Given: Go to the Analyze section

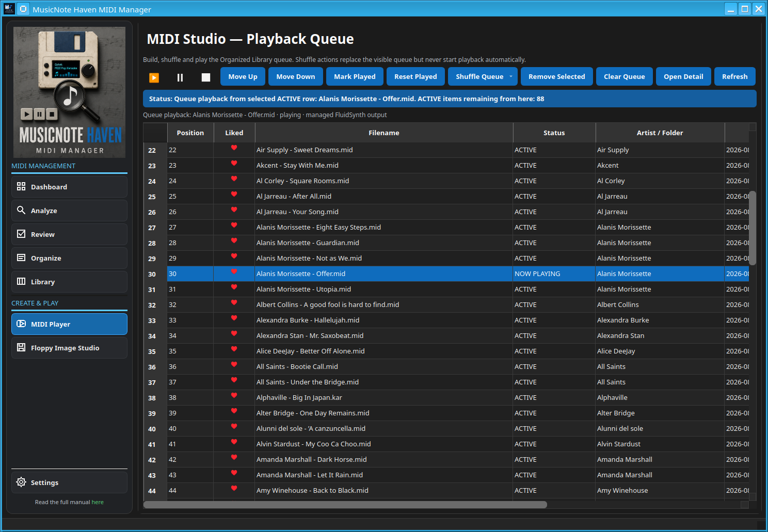Looking at the screenshot, I should pos(69,211).
